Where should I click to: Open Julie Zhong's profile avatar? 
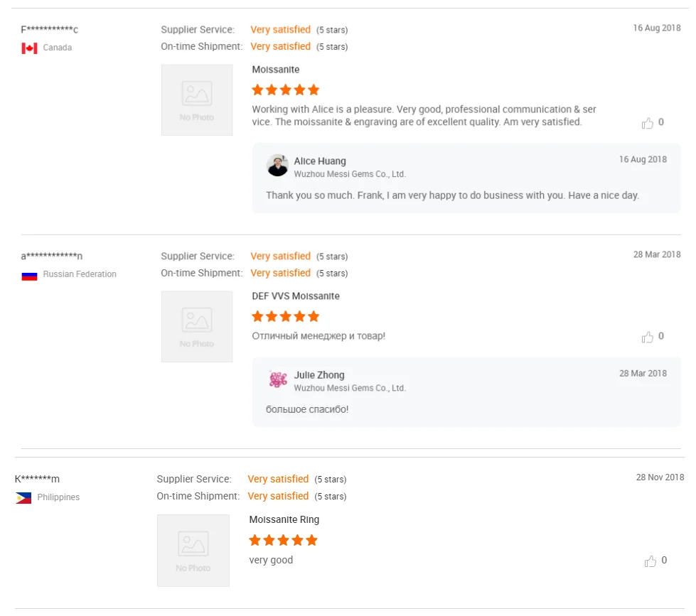pos(277,379)
